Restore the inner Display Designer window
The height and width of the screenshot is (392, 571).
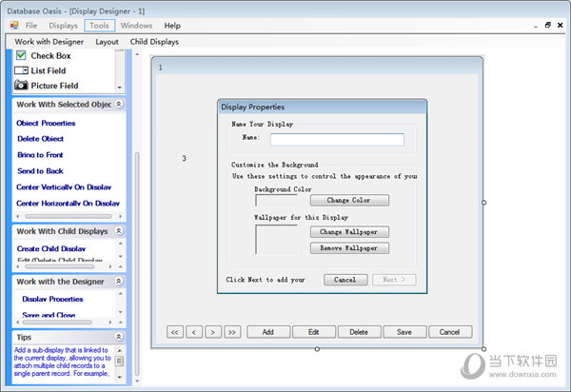pos(548,25)
